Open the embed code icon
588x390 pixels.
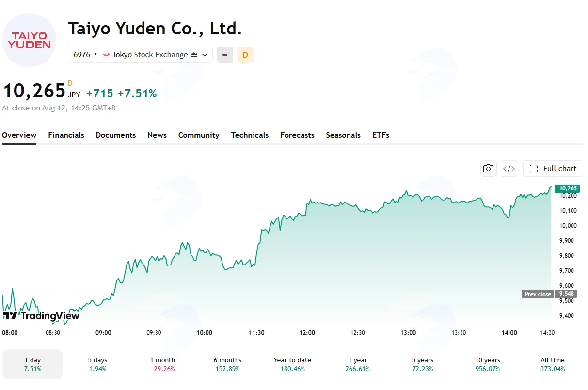pyautogui.click(x=509, y=169)
